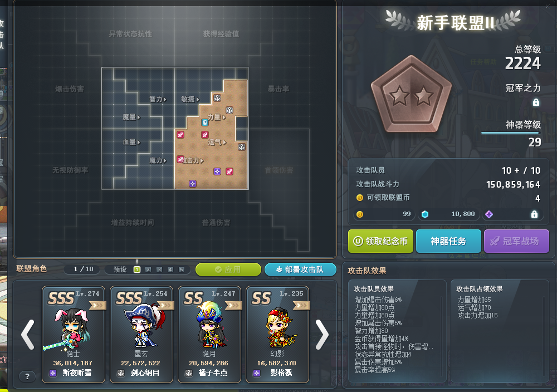Viewport: 557px width, 392px height.
Task: Click the blue hexagon currency icon
Action: (x=425, y=214)
